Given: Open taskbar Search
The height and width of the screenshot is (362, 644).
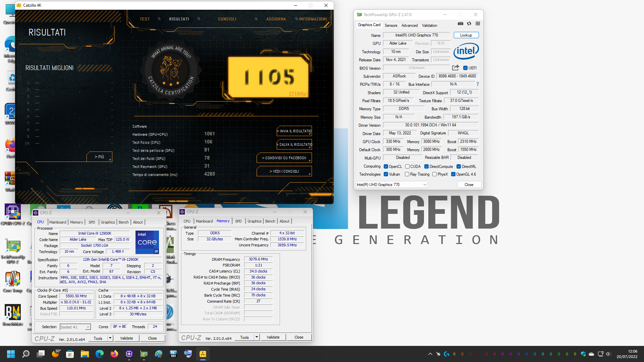Looking at the screenshot, I should point(26,354).
